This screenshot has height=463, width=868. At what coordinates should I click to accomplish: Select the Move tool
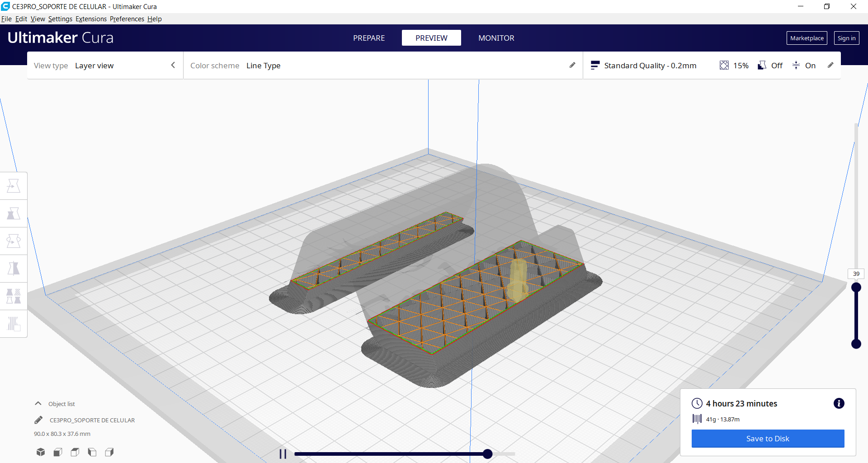[x=13, y=185]
